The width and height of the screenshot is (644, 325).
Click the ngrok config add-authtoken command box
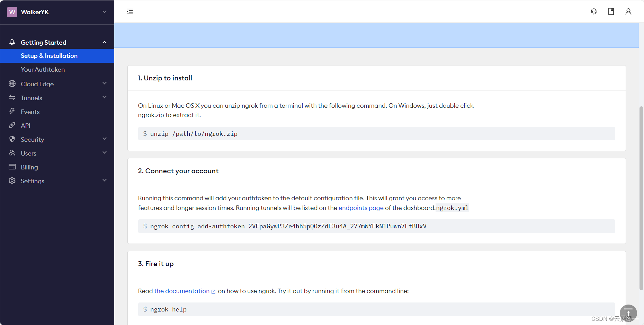(x=376, y=226)
